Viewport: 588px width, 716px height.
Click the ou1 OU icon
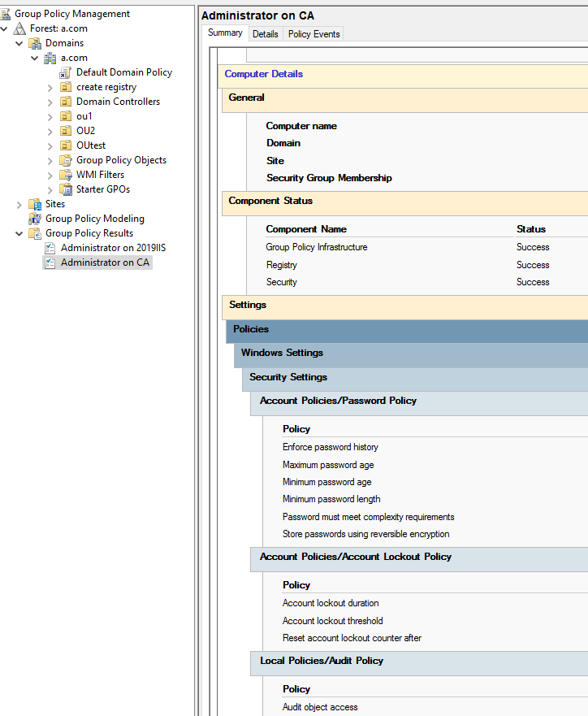coord(66,116)
